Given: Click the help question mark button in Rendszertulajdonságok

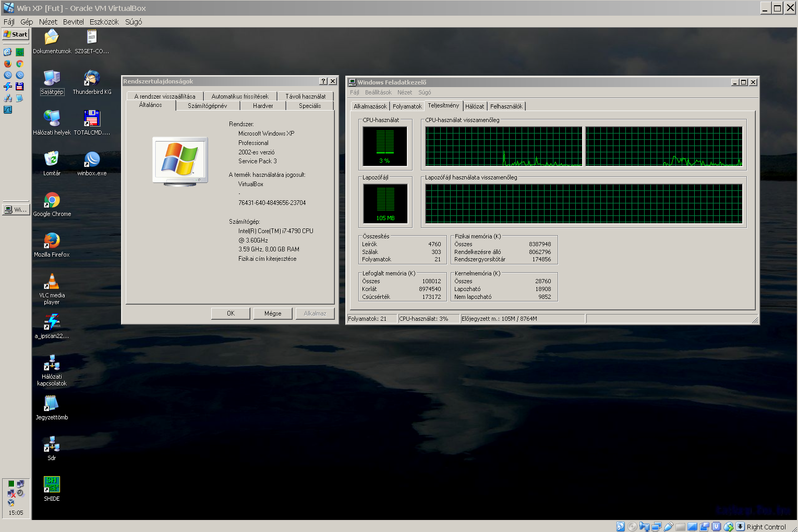Looking at the screenshot, I should (323, 81).
